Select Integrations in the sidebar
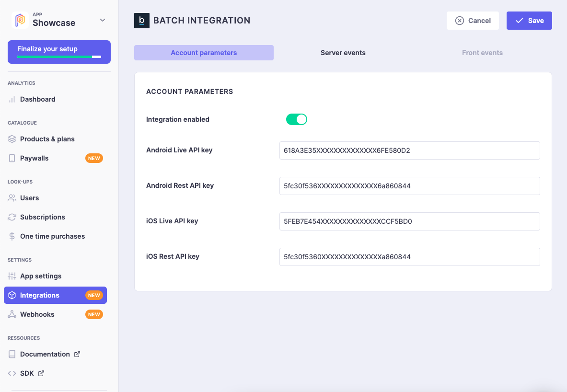 (55, 295)
